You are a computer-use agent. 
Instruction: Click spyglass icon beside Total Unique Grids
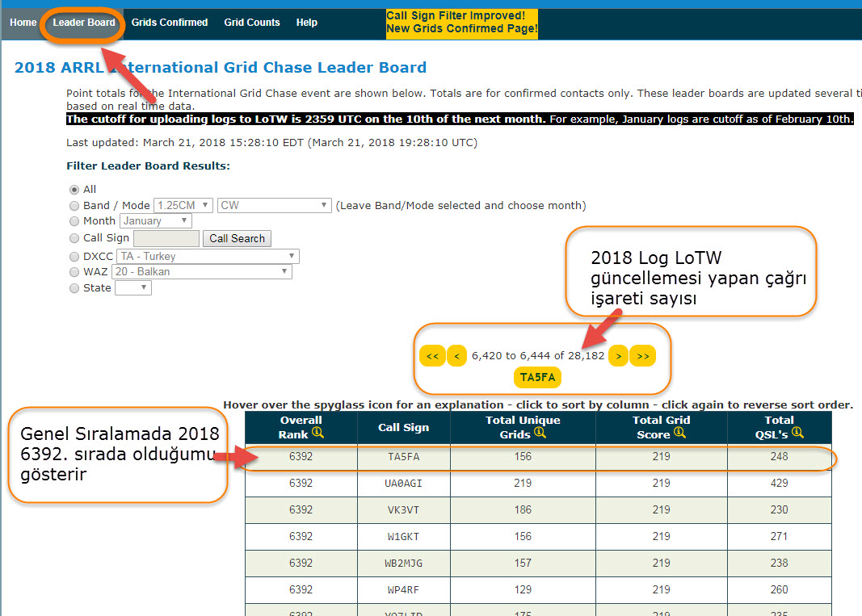coord(540,433)
